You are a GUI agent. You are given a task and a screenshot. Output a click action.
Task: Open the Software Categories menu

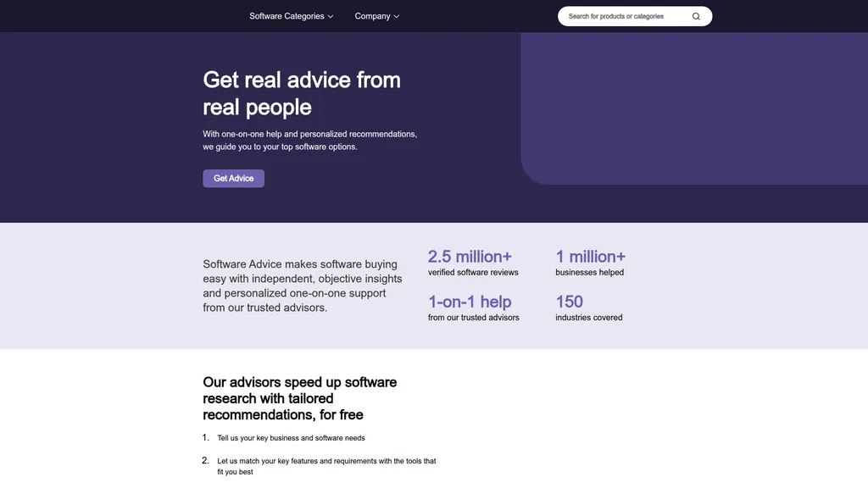click(292, 16)
